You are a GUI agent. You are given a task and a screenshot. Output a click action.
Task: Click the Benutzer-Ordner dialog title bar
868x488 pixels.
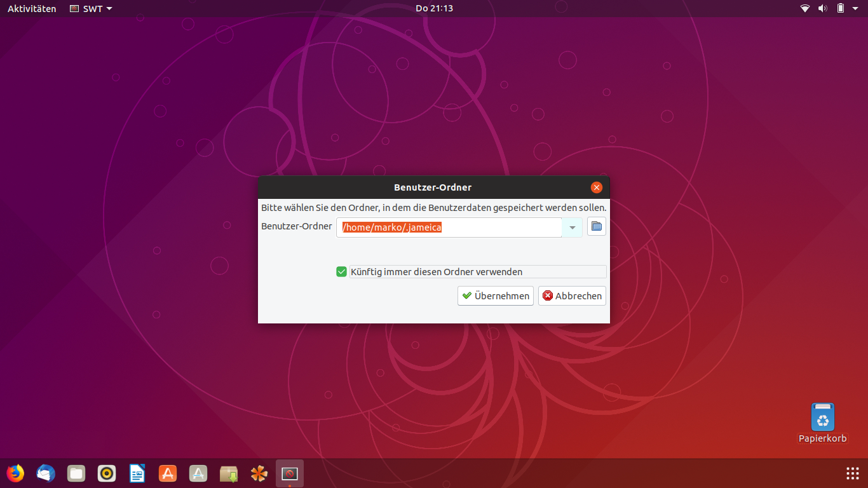(433, 187)
